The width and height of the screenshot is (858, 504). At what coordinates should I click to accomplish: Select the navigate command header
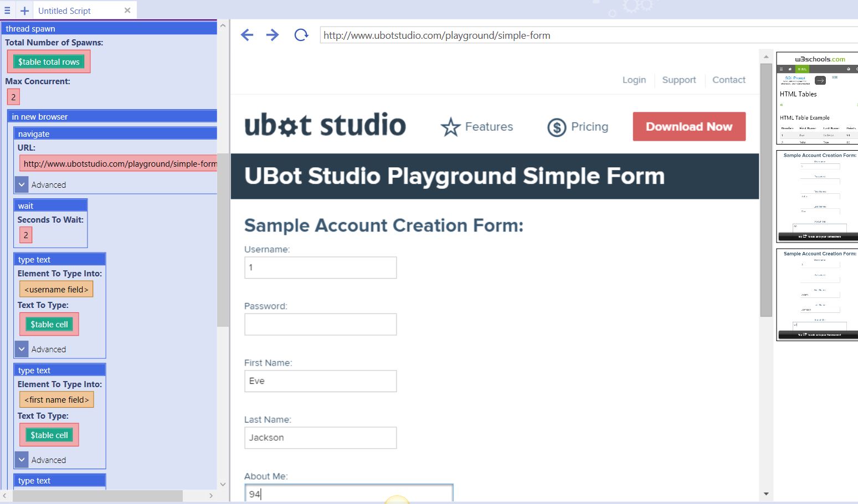[x=115, y=133]
